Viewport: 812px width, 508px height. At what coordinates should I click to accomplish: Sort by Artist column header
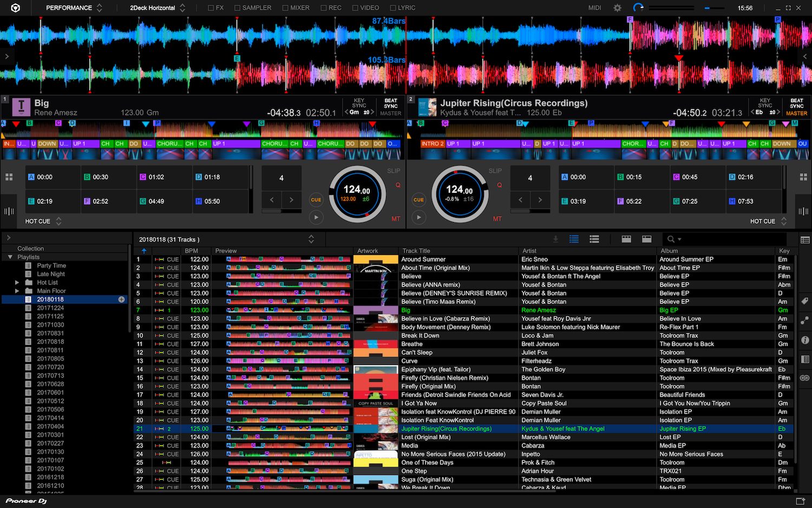[x=529, y=251]
